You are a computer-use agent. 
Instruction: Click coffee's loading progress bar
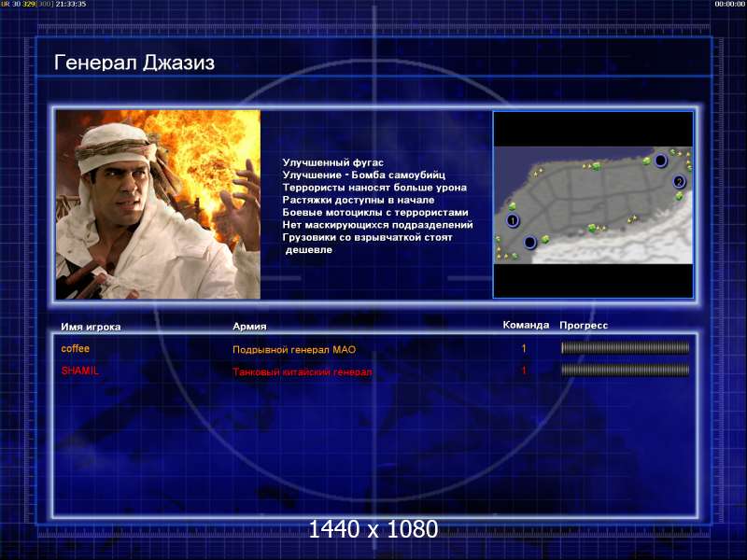click(x=625, y=348)
